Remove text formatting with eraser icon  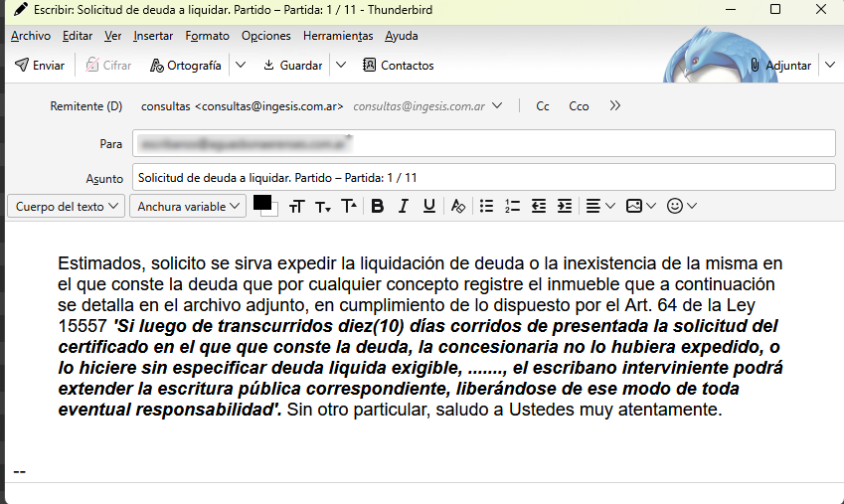pyautogui.click(x=457, y=207)
